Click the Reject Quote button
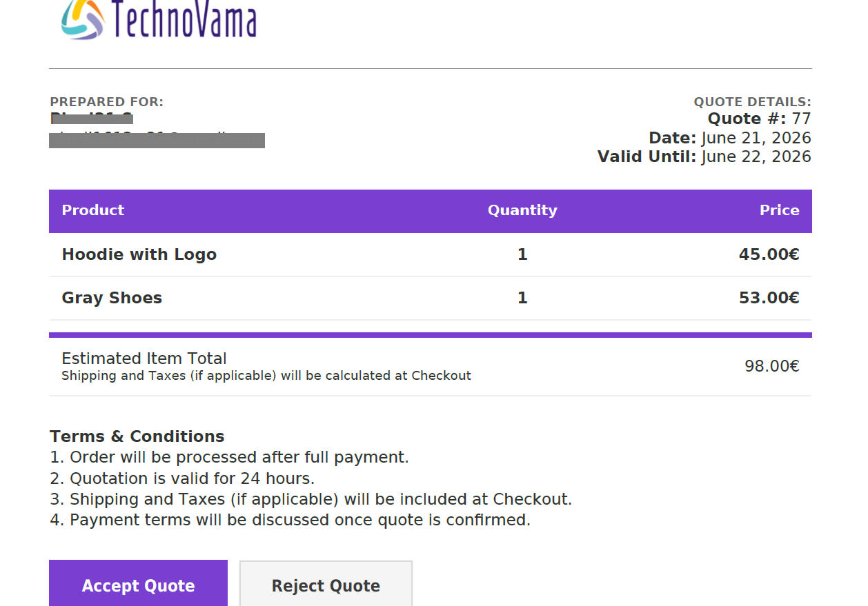Viewport: 868px width, 606px height. [326, 584]
